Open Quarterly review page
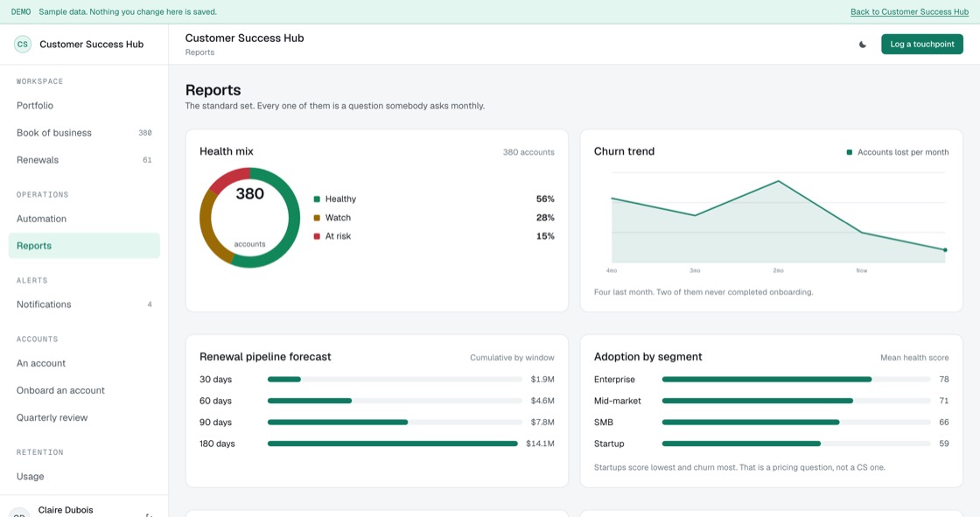This screenshot has width=980, height=517. coord(84,417)
